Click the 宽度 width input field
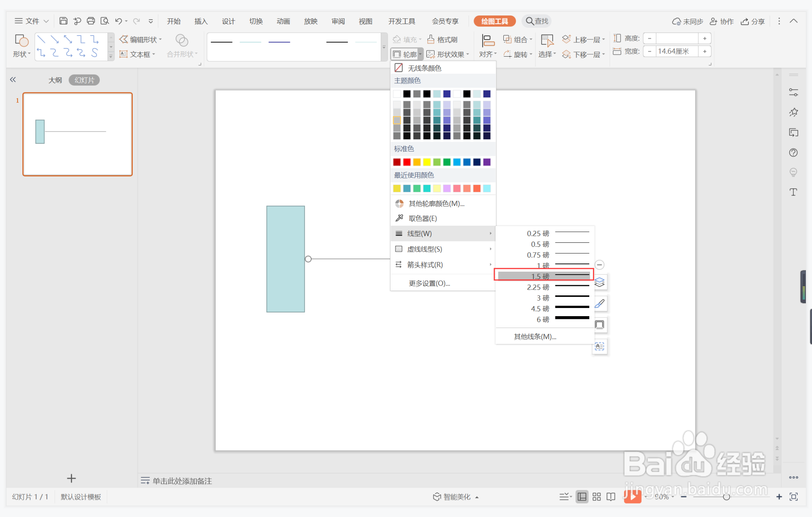Screen dimensions: 812x517 (677, 51)
